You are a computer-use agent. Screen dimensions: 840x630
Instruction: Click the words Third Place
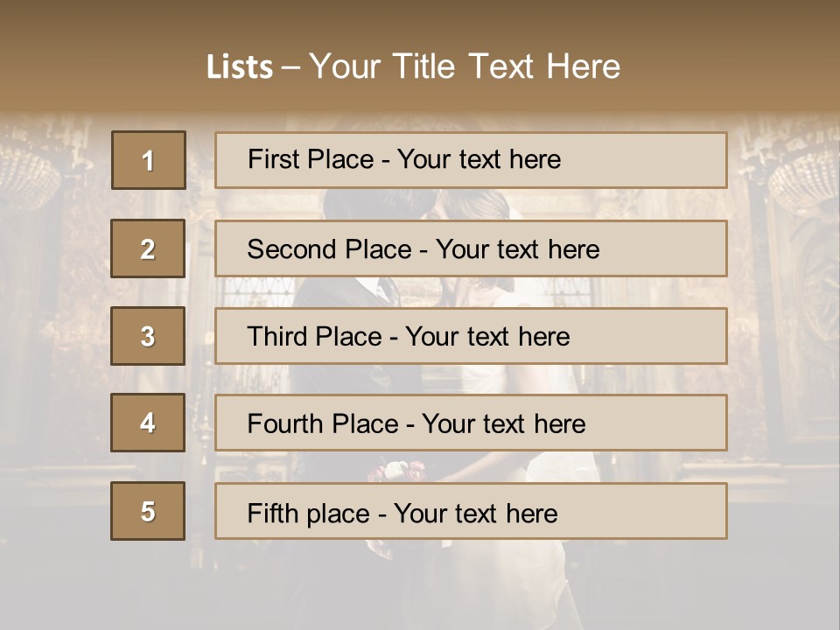314,336
